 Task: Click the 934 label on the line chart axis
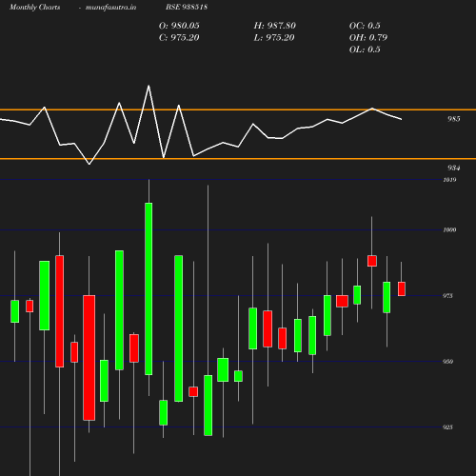click(454, 168)
